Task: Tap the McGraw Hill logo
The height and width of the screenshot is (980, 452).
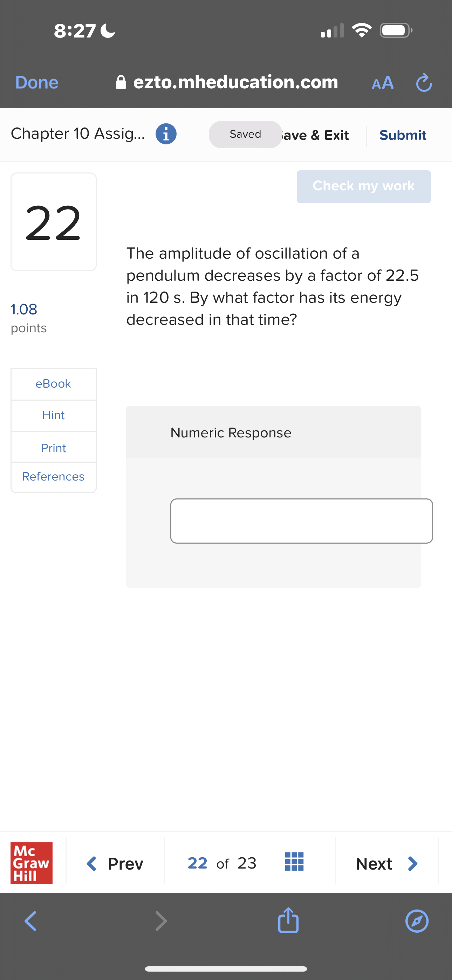Action: click(x=31, y=863)
